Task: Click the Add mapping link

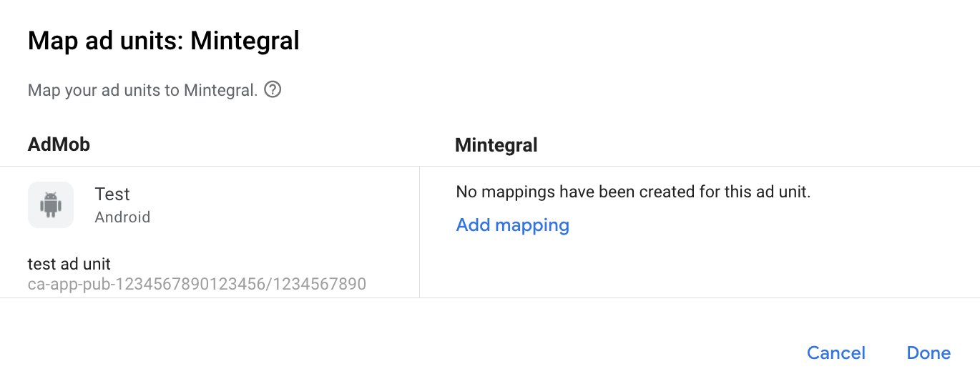Action: [512, 225]
